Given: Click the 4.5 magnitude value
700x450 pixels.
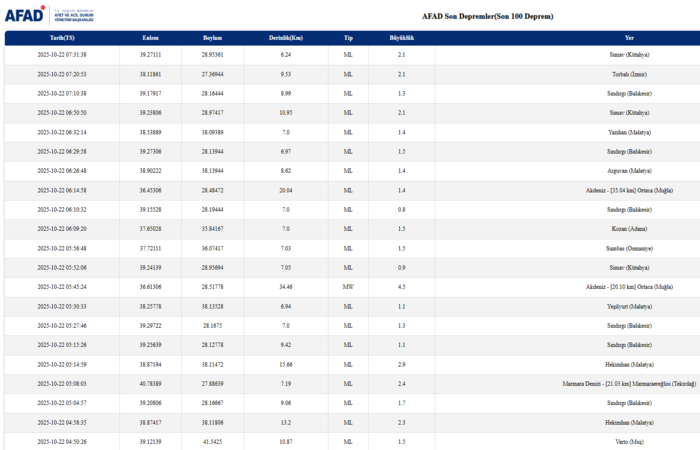Looking at the screenshot, I should [x=401, y=285].
